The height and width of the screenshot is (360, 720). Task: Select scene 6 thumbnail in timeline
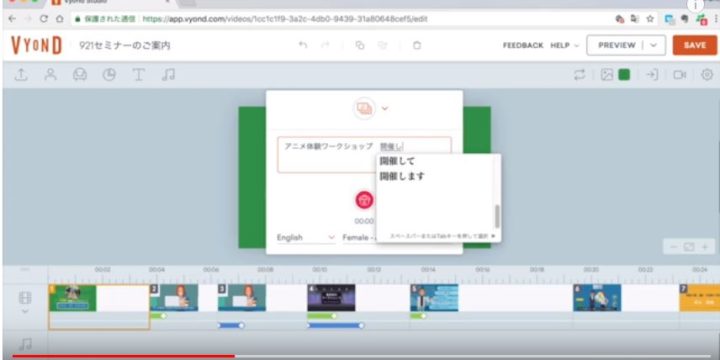coord(597,298)
